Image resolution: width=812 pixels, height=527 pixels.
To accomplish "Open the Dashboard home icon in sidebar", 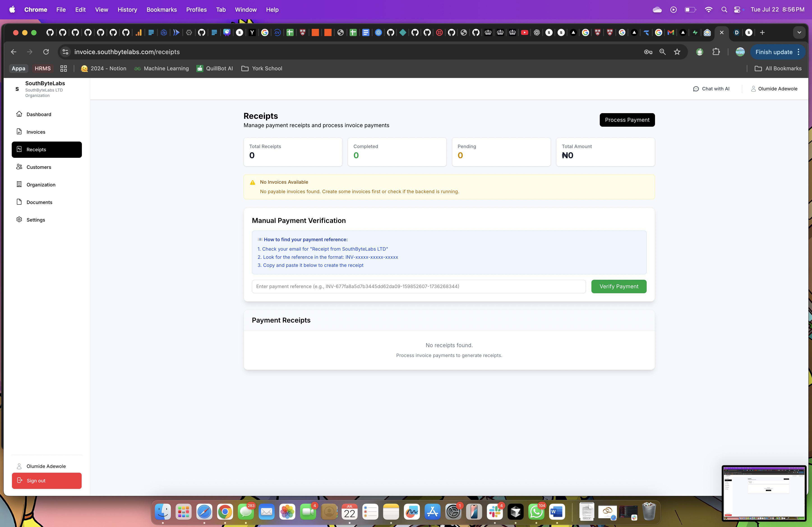I will pos(19,114).
